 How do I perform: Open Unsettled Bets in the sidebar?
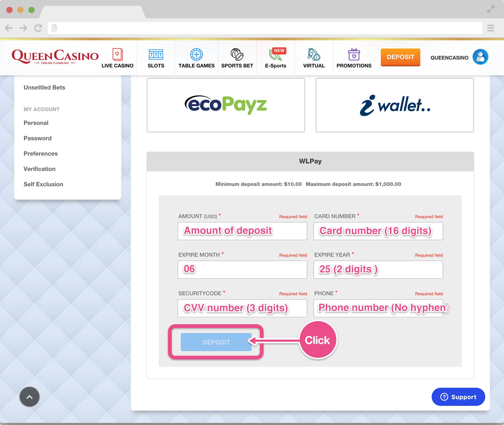click(x=44, y=87)
